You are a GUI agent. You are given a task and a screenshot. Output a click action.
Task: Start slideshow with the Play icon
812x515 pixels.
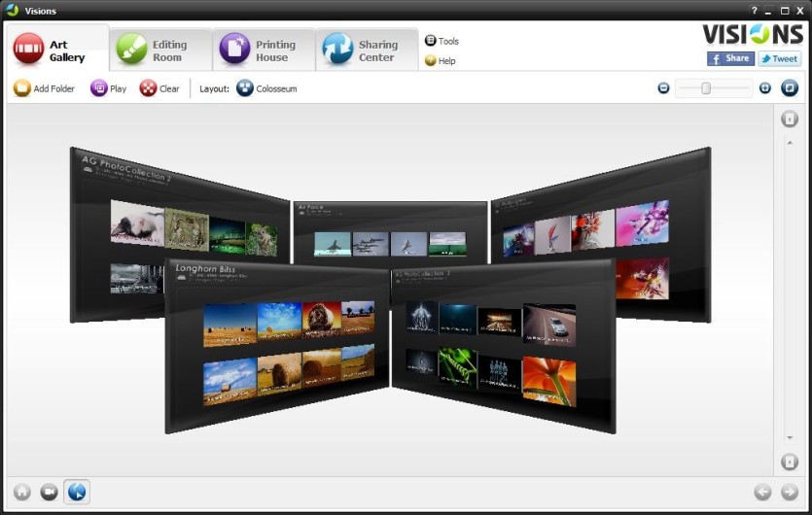coord(98,88)
